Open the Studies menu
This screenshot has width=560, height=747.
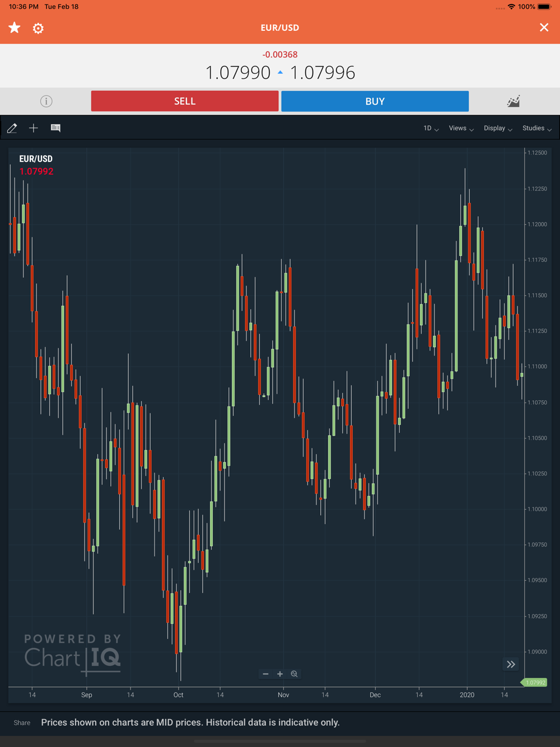pos(537,128)
